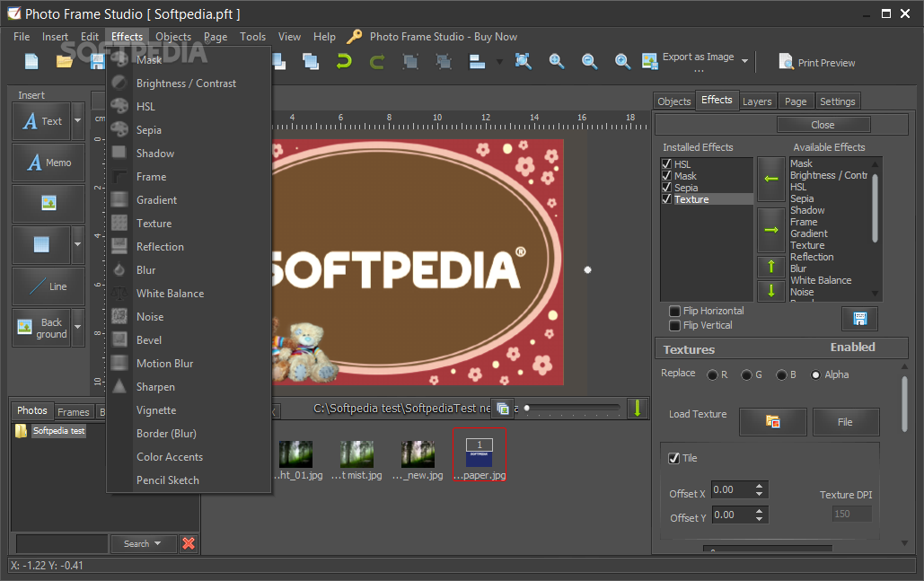Select White Balance in Available Effects
924x581 pixels.
[x=821, y=280]
